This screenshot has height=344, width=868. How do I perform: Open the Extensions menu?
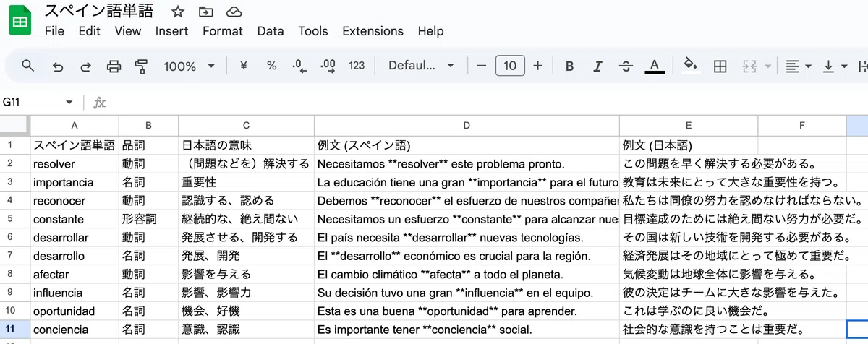[373, 31]
